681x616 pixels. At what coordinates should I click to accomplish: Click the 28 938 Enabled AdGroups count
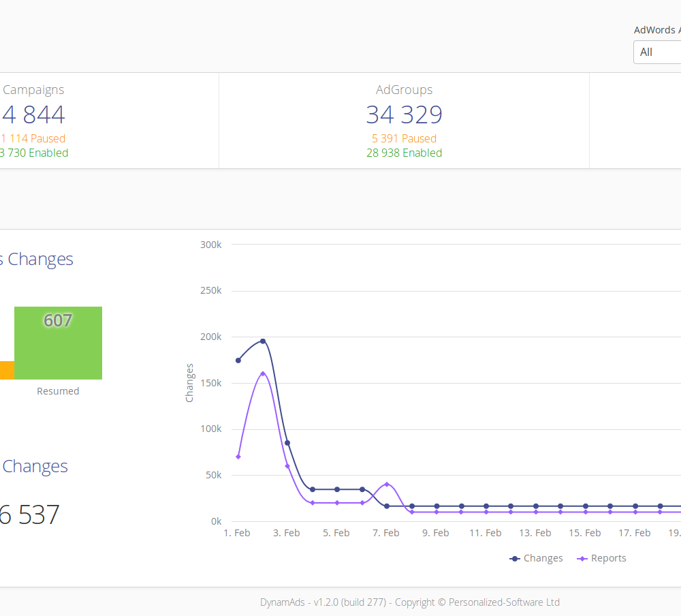pyautogui.click(x=404, y=153)
